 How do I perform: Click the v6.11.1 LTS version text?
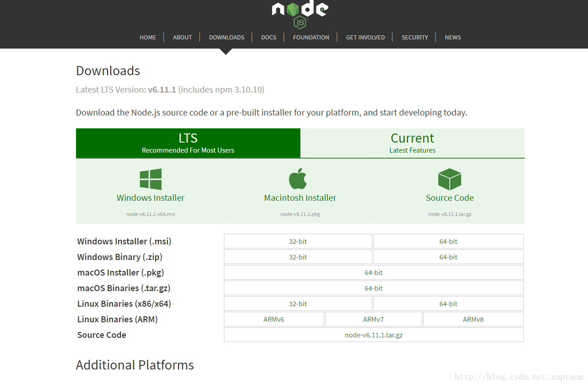162,89
